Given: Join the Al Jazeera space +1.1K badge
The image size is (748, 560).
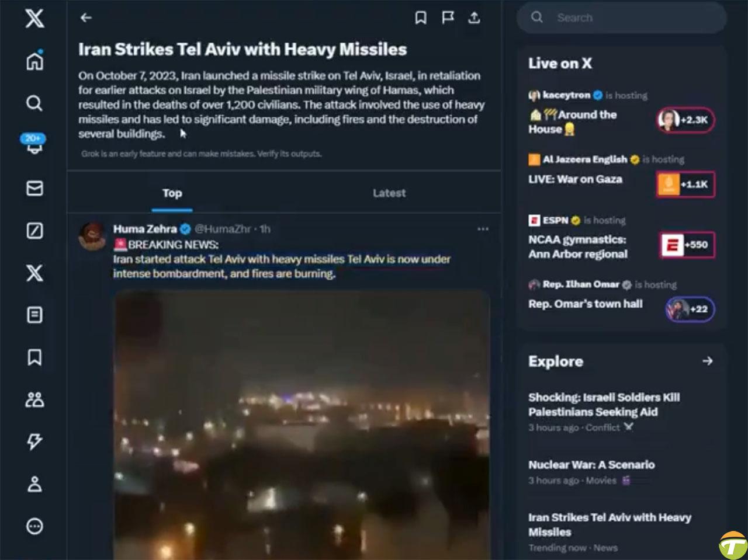Looking at the screenshot, I should tap(685, 185).
